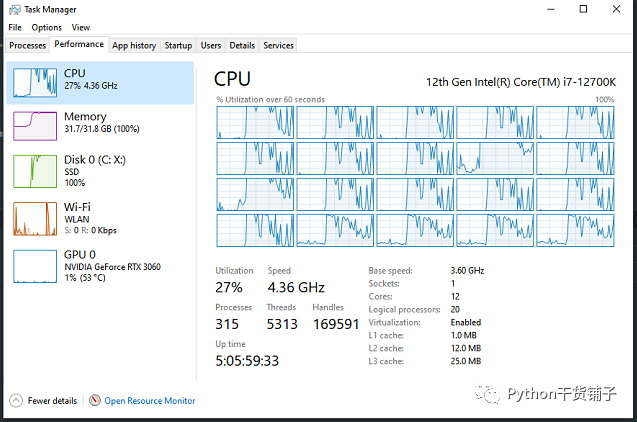Switch to the Users tab

tap(211, 45)
